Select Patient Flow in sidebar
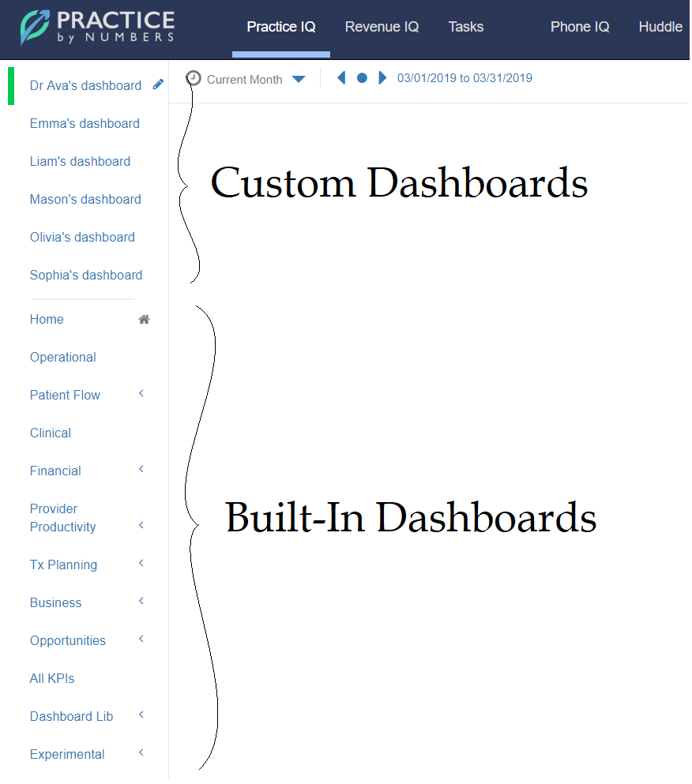Viewport: 692px width, 784px height. [x=65, y=396]
